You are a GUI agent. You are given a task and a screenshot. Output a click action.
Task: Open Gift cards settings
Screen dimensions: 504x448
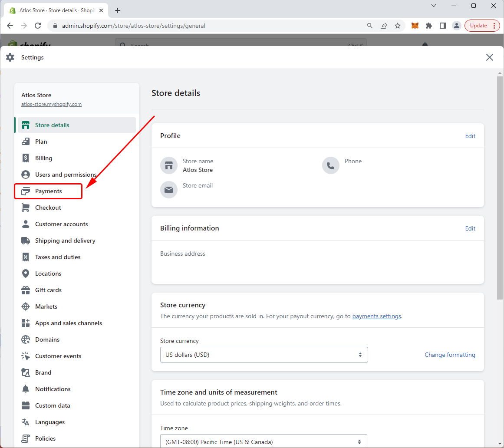(x=77, y=290)
